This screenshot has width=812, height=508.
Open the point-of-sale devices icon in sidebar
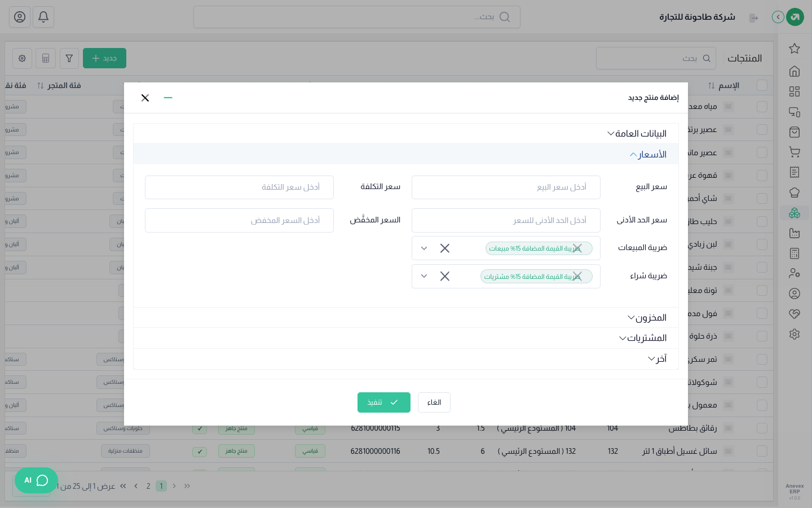coord(795,112)
